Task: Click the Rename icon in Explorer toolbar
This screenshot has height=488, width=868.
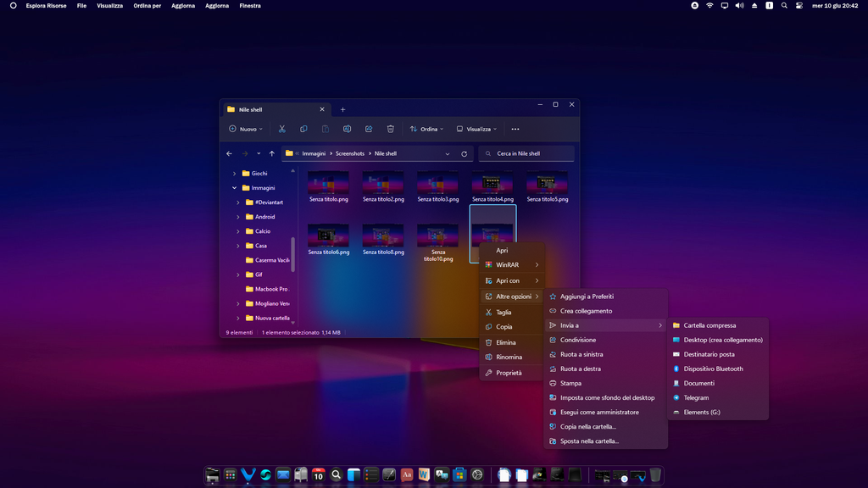Action: click(x=347, y=129)
